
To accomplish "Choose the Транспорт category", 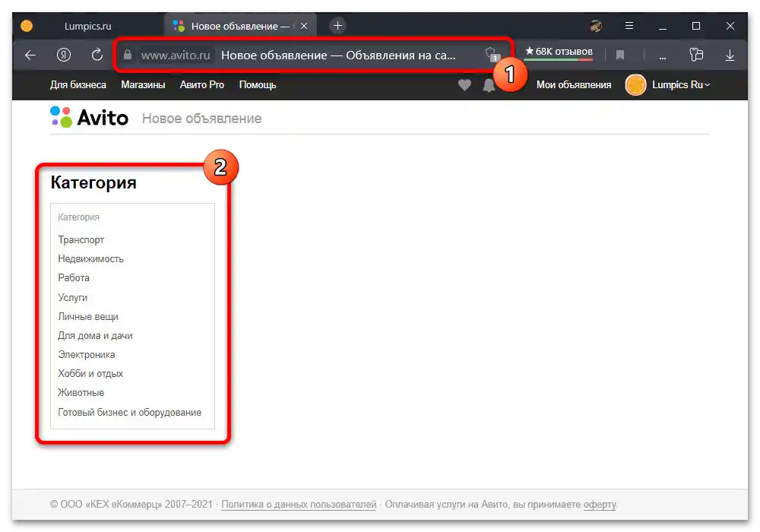I will click(x=81, y=240).
